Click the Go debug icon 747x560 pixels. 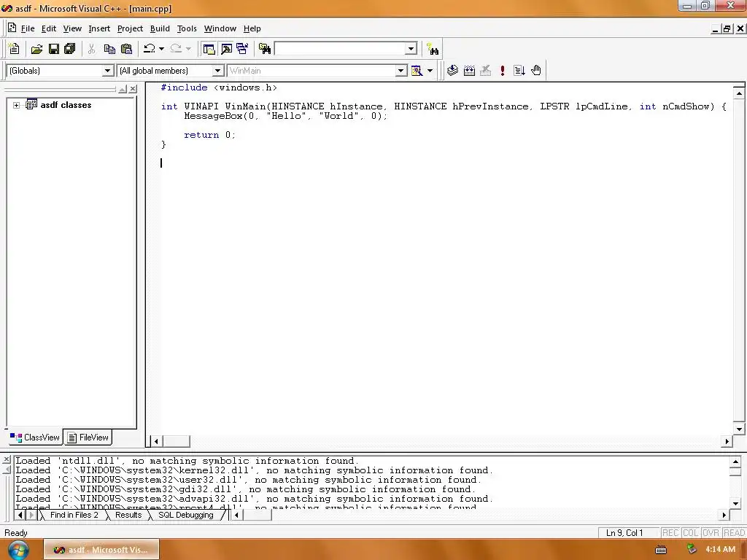pos(519,71)
